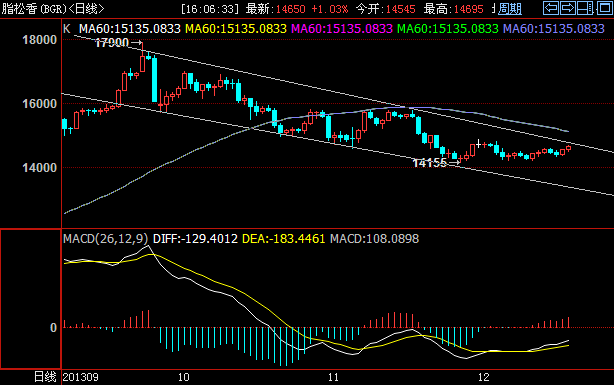Viewport: 614px width, 385px height.
Task: Click the 日线 period label at bottom
Action: (x=45, y=377)
